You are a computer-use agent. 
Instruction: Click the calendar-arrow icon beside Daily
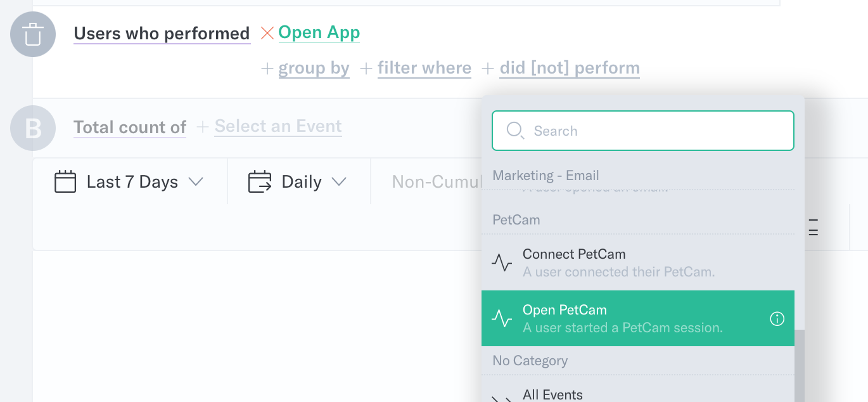click(260, 182)
